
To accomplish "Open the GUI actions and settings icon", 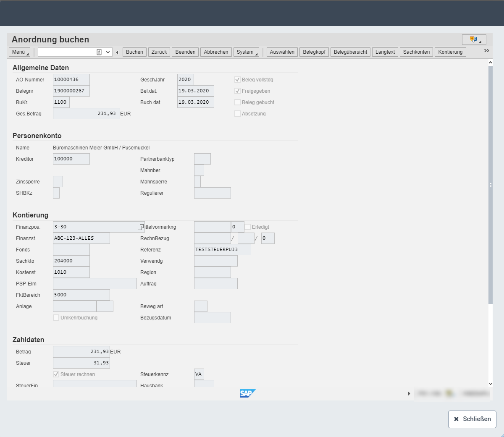I will [x=474, y=39].
